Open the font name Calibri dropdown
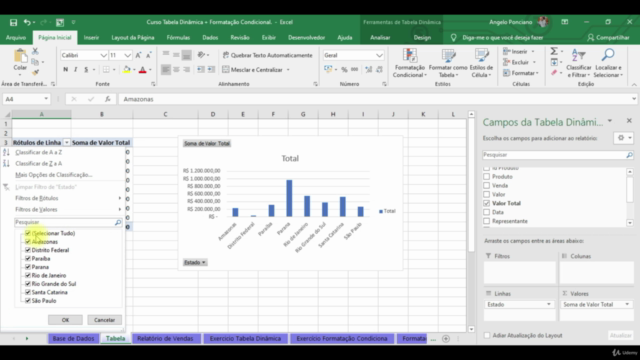The image size is (640, 360). pos(104,55)
